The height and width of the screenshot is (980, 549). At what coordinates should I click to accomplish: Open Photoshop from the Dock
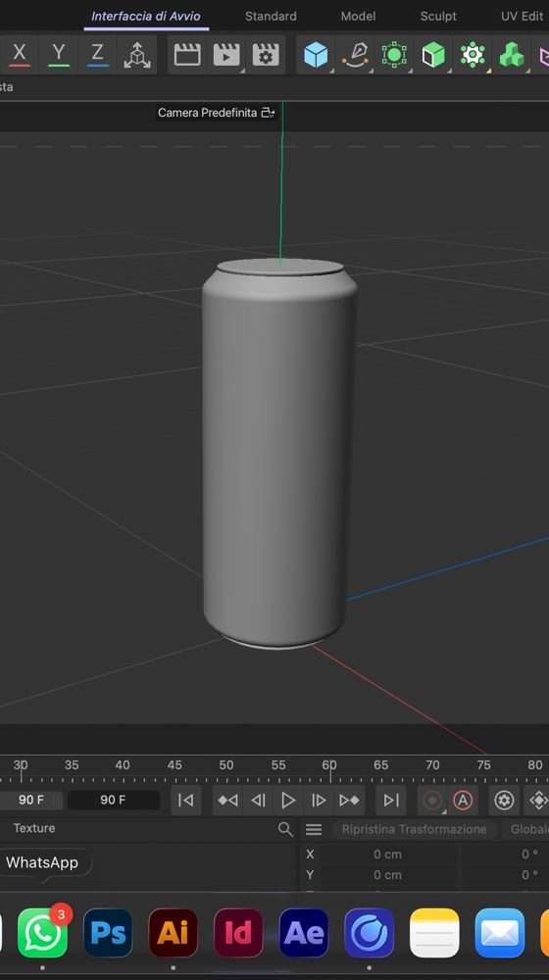(108, 933)
